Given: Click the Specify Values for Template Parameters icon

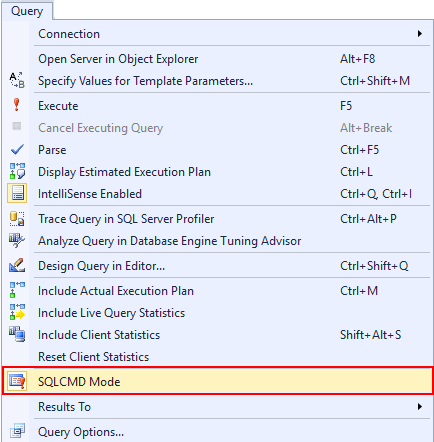Looking at the screenshot, I should 17,80.
